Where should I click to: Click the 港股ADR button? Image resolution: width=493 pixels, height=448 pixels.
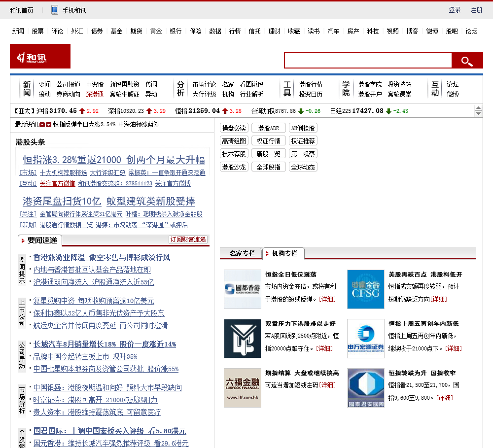pos(269,128)
